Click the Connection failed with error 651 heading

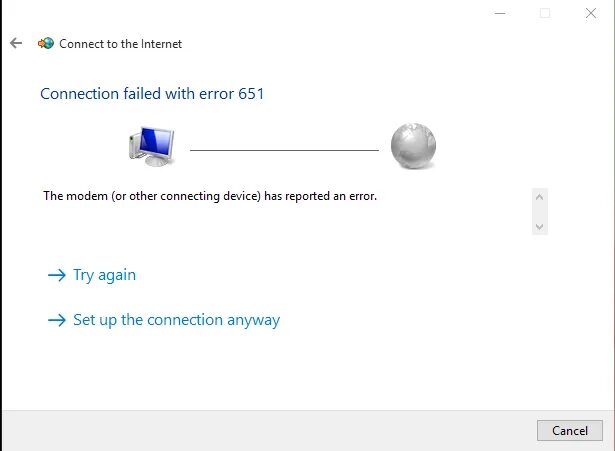click(x=151, y=93)
